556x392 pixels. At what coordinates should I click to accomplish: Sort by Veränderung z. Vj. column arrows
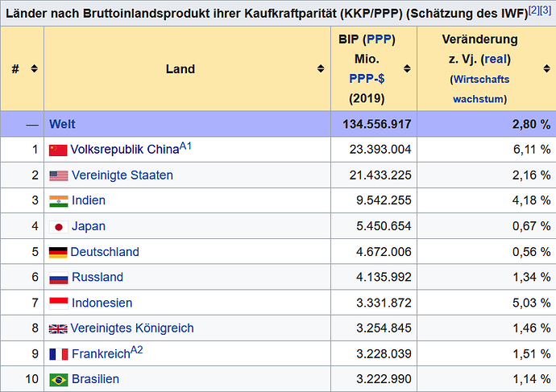pos(546,68)
